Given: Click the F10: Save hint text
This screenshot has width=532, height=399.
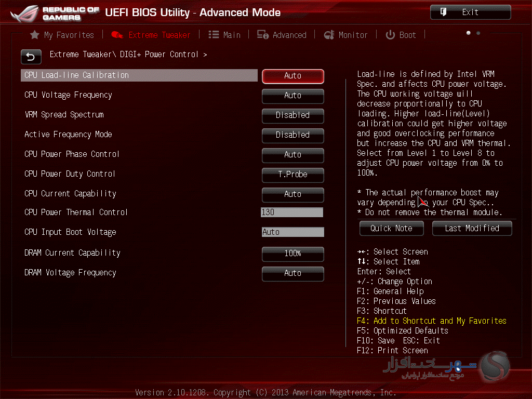Looking at the screenshot, I should 376,341.
